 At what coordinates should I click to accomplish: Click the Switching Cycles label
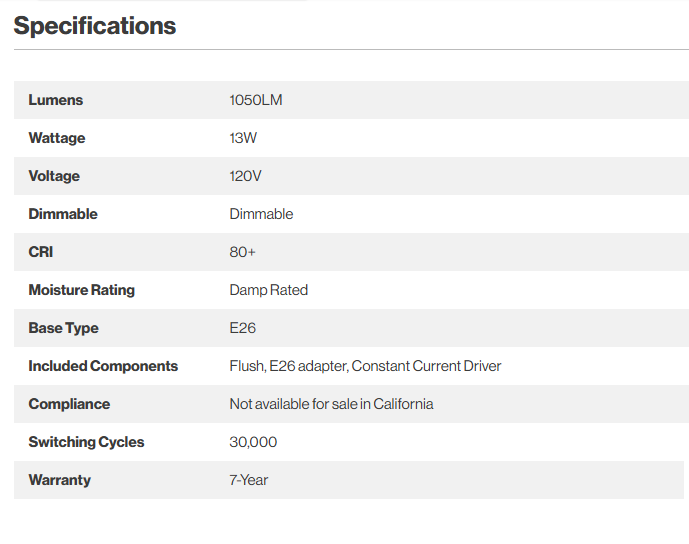click(x=86, y=442)
